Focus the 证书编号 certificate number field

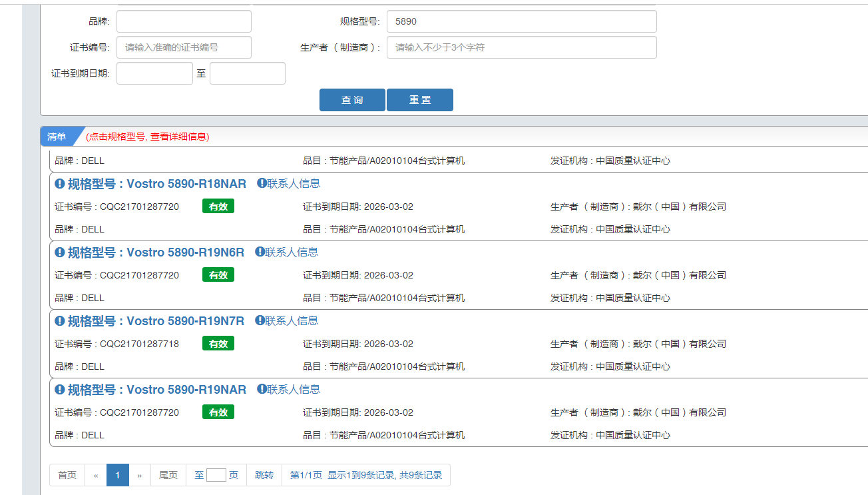184,47
